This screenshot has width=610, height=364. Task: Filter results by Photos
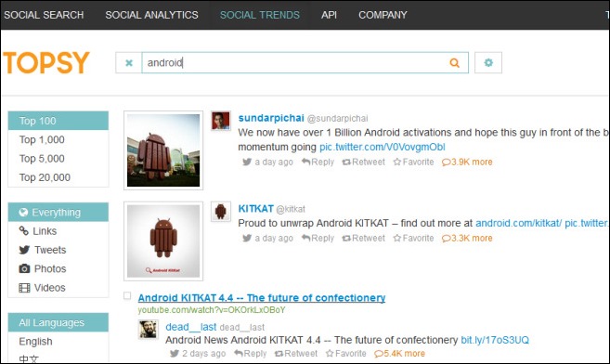coord(58,268)
